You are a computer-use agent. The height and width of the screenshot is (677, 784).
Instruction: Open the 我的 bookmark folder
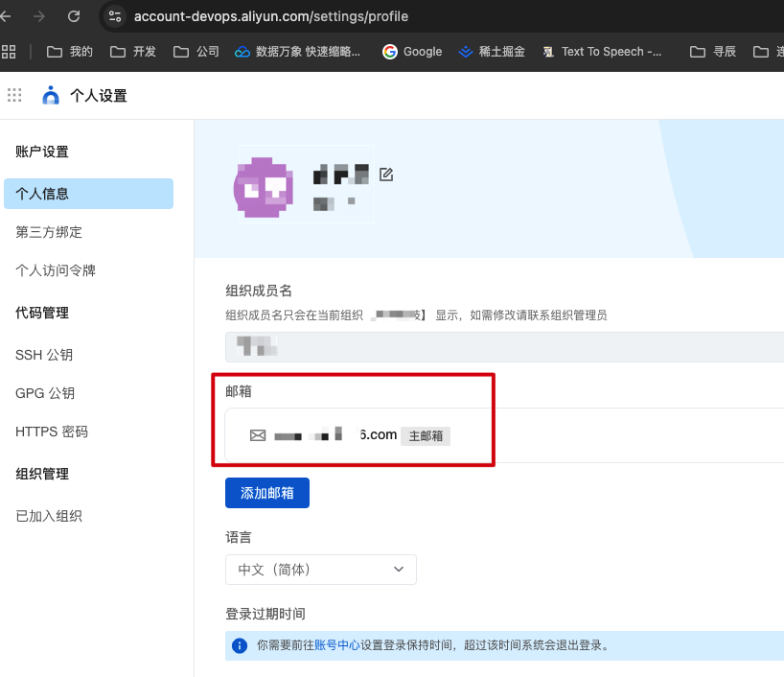tap(70, 52)
